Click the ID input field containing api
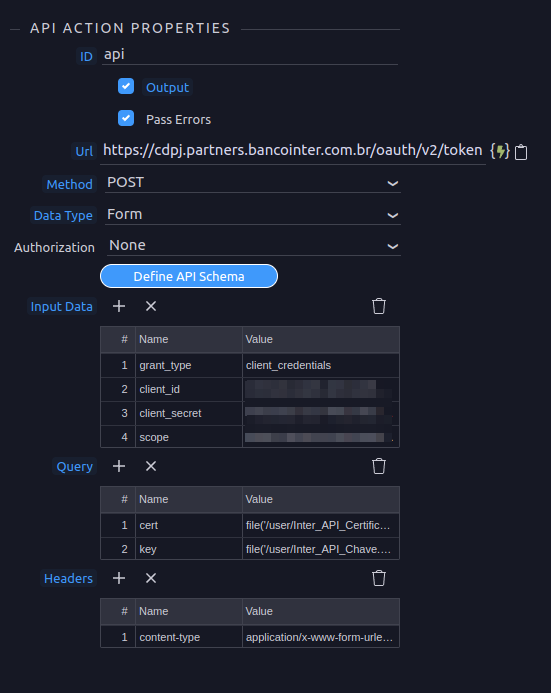Image resolution: width=551 pixels, height=693 pixels. click(250, 55)
